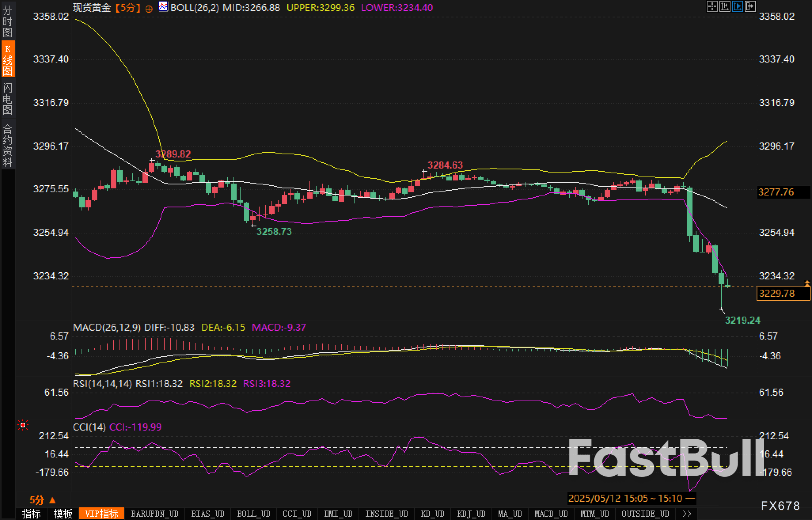
Task: Click the current price label 3229.78
Action: tap(777, 294)
